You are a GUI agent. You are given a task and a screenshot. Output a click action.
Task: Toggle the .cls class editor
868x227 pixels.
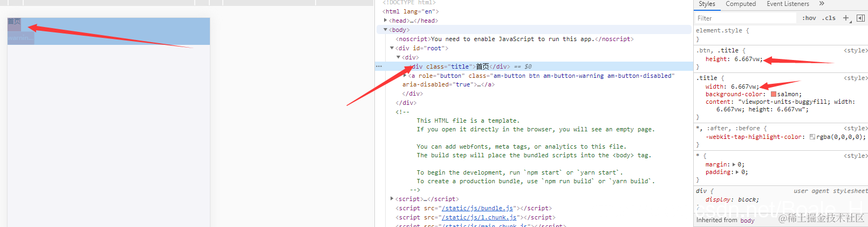click(x=829, y=18)
